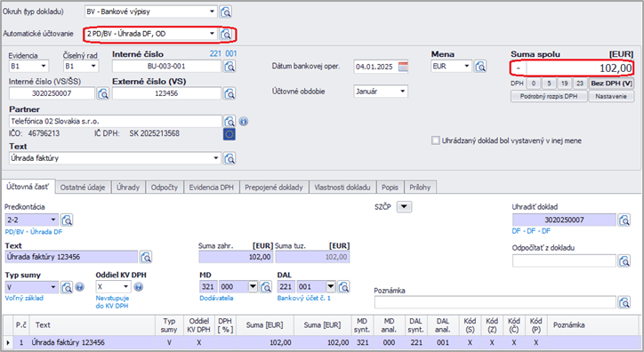
Task: Open lookup next to Okruh (typ dokladu)
Action: [x=225, y=12]
